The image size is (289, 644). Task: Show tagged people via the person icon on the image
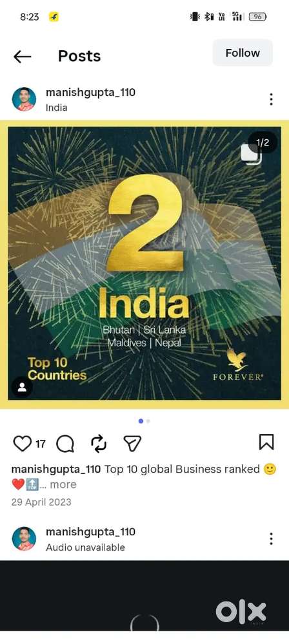coord(22,387)
